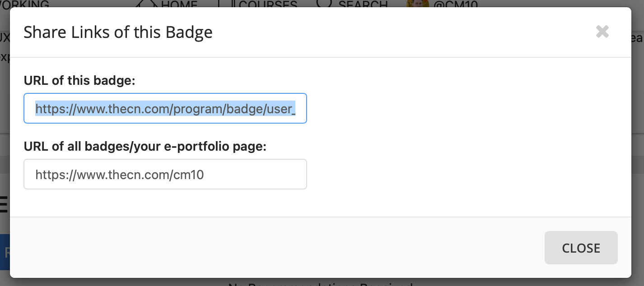Click the dimmed WORKING tab at top left

point(25,4)
